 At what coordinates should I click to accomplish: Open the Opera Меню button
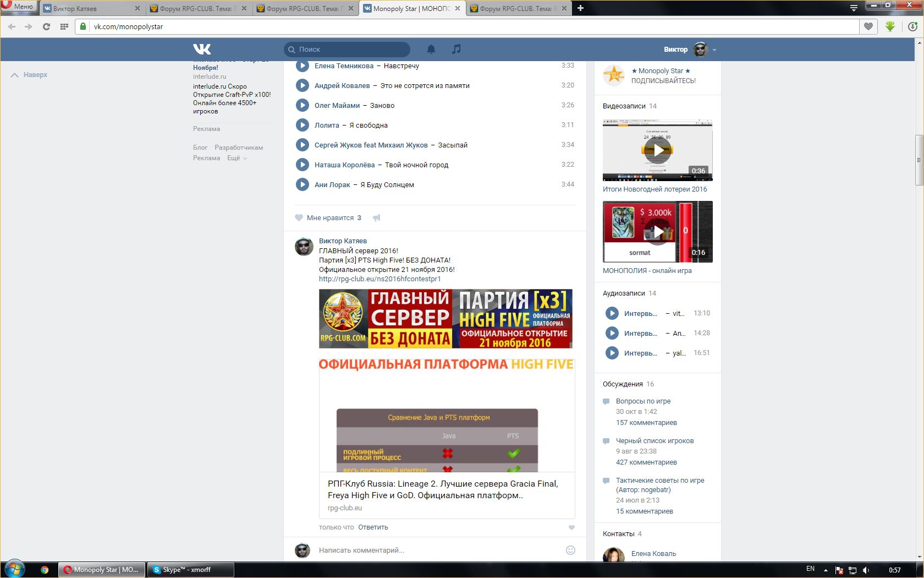click(x=19, y=7)
